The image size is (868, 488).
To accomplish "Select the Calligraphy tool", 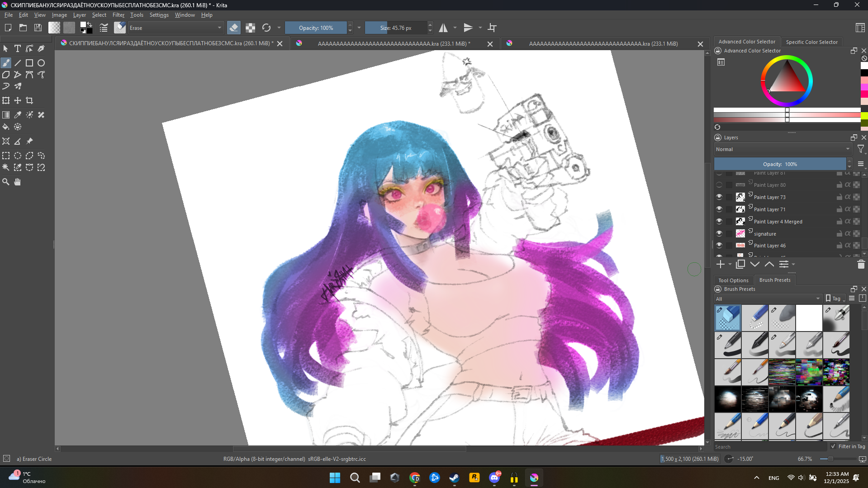I will click(41, 48).
